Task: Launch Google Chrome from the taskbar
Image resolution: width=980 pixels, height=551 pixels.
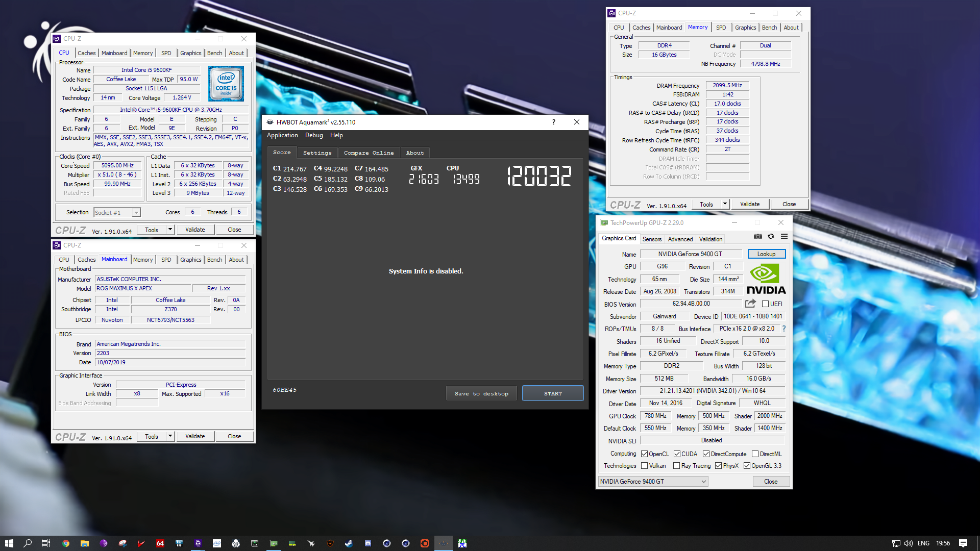Action: pos(66,543)
